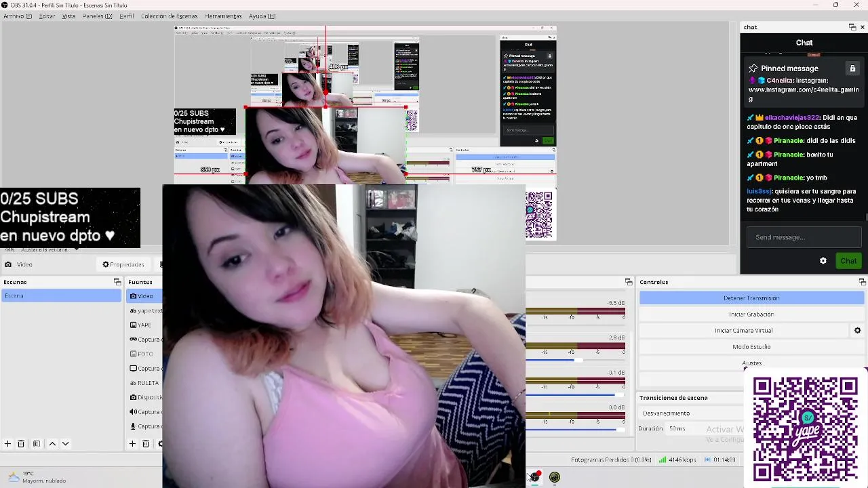
Task: Click elkachaviejas322 username in chat
Action: pos(792,118)
